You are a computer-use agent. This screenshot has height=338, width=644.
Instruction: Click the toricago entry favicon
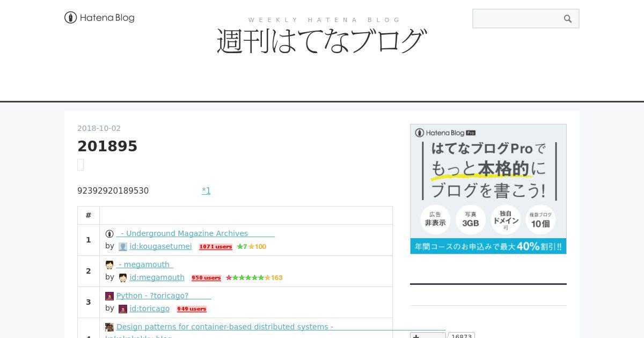point(109,296)
